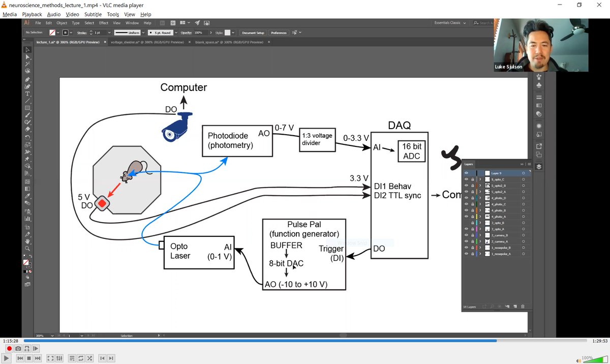This screenshot has width=610, height=364.
Task: Expand the 5_opto_C layer contents
Action: (x=480, y=179)
